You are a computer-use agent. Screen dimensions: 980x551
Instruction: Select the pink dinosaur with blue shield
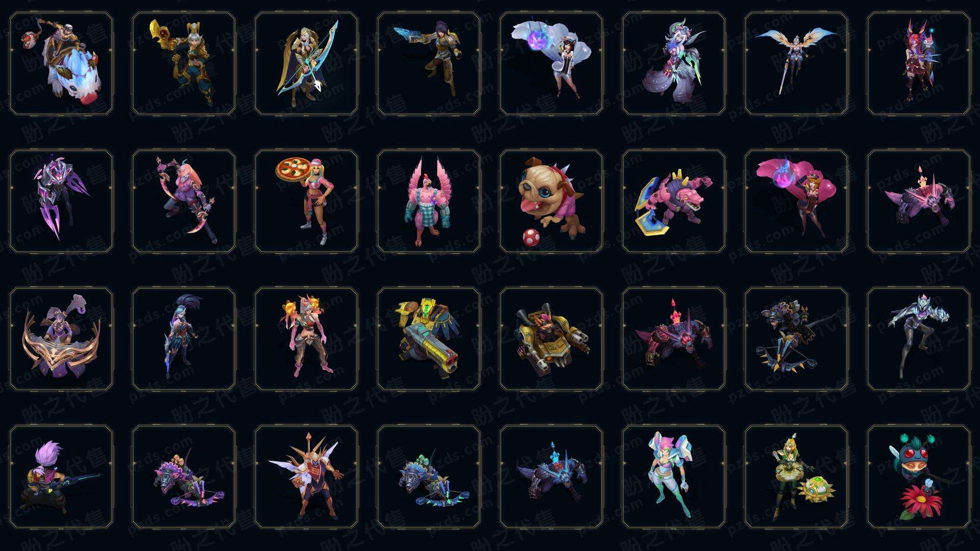pos(674,201)
